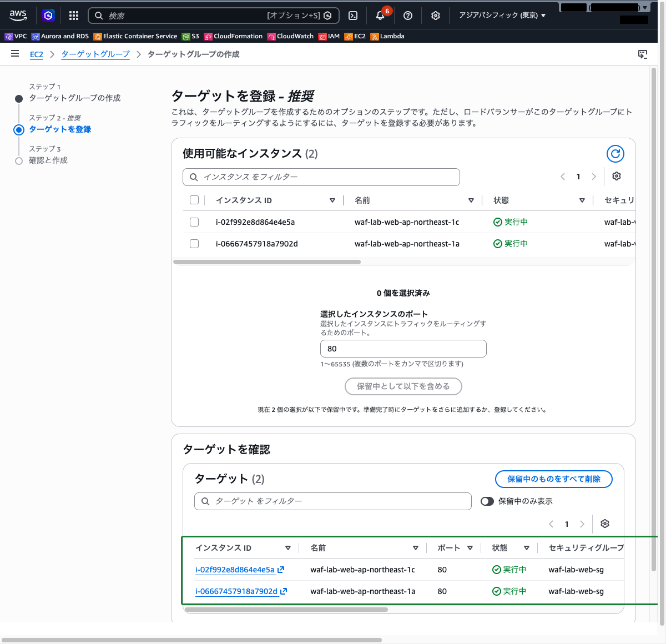
Task: Focus the AWS 検索 search box
Action: pos(214,16)
